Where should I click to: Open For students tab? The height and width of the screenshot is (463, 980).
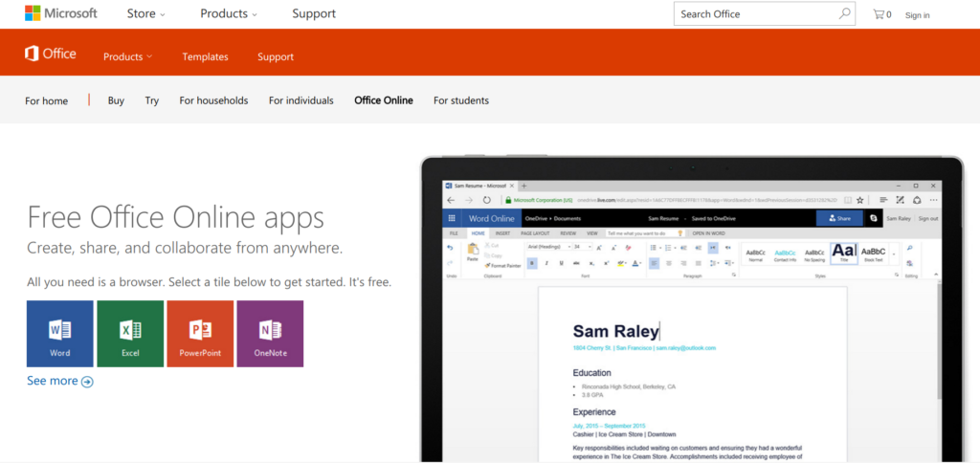pos(461,100)
